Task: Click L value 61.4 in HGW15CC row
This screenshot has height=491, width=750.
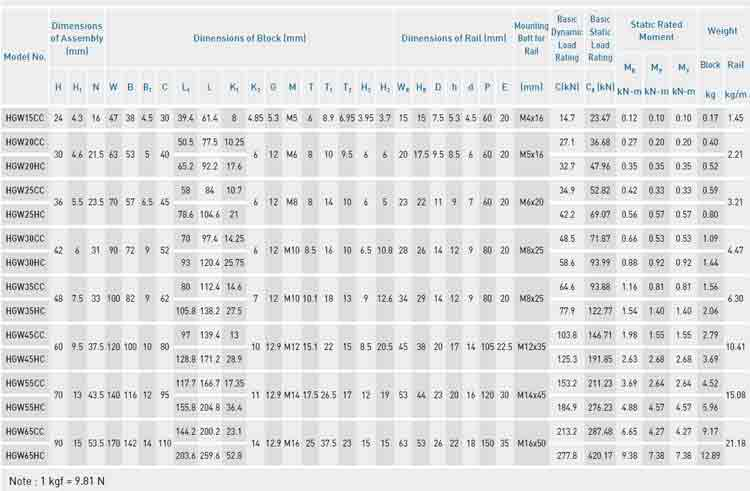Action: tap(210, 118)
